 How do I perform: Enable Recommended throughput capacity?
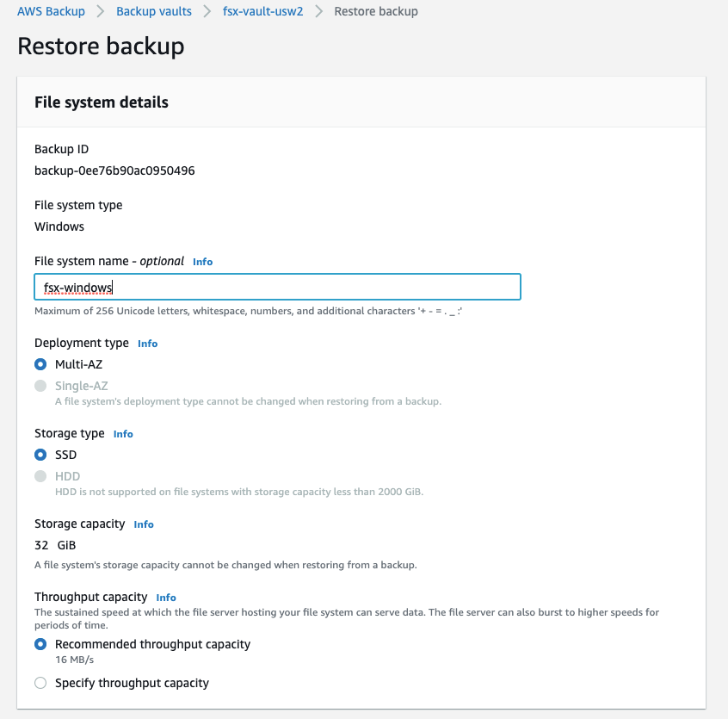pos(40,643)
